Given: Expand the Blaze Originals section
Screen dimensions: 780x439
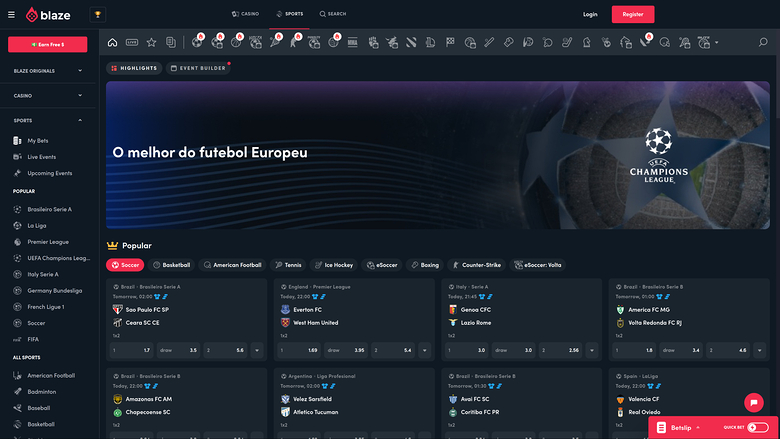Looking at the screenshot, I should [x=48, y=71].
